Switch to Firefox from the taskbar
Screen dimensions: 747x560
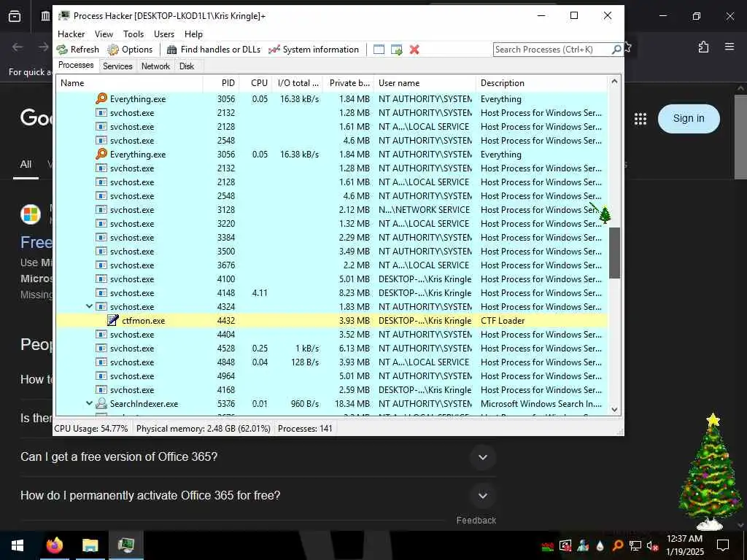pos(54,545)
